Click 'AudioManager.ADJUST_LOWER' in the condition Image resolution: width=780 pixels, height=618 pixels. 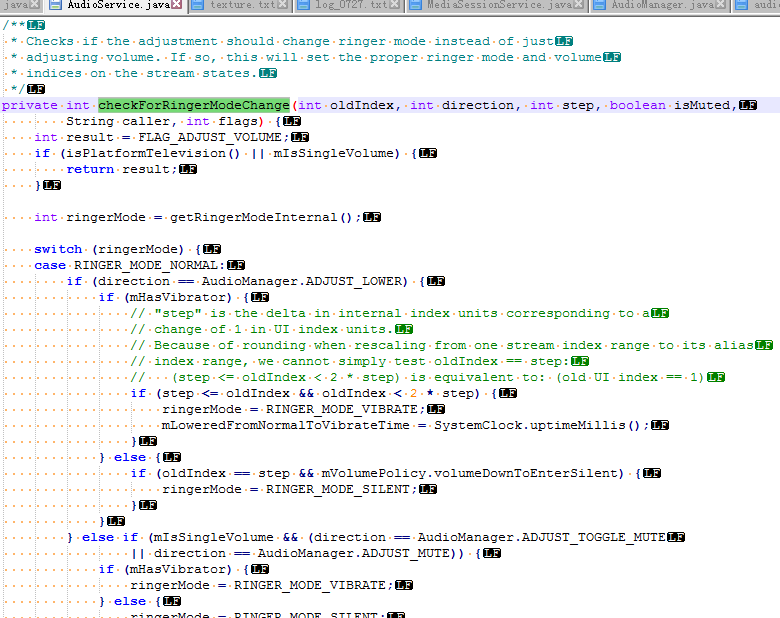coord(305,281)
